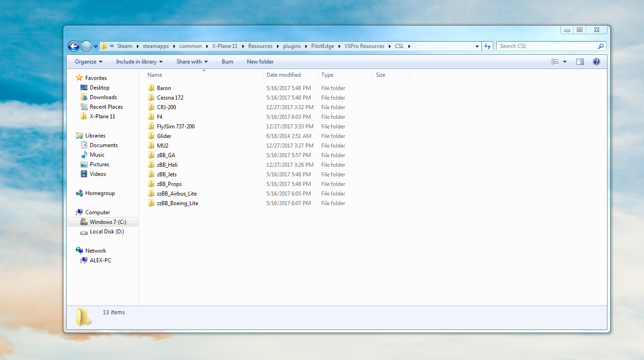The image size is (644, 360).
Task: Click the Resources breadcrumb
Action: click(260, 46)
